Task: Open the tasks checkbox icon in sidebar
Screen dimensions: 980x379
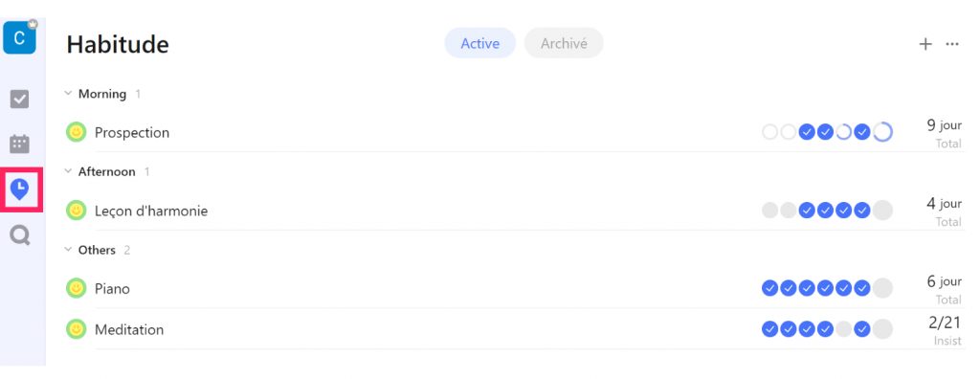Action: coord(20,99)
